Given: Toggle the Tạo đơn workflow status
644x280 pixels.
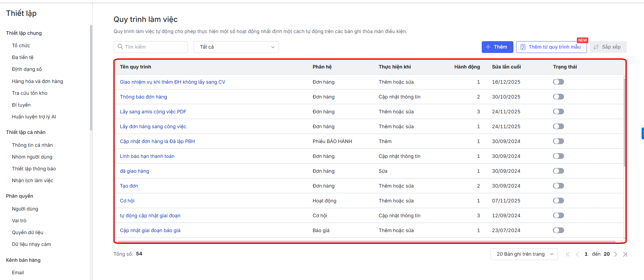Looking at the screenshot, I should (558, 186).
